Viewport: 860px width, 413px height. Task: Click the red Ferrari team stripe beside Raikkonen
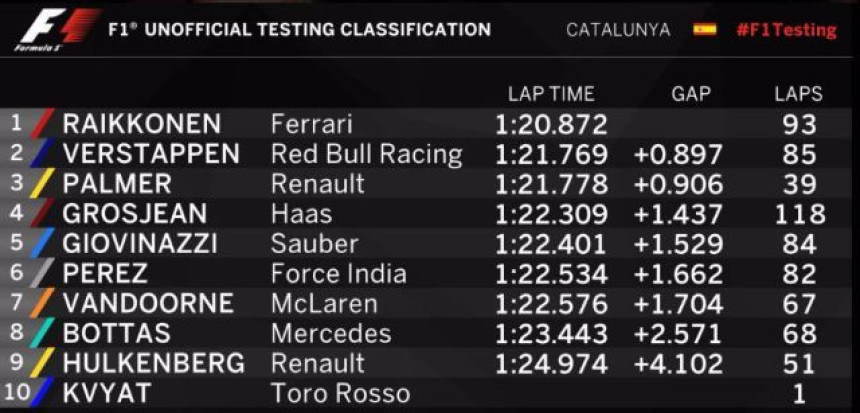click(x=42, y=123)
